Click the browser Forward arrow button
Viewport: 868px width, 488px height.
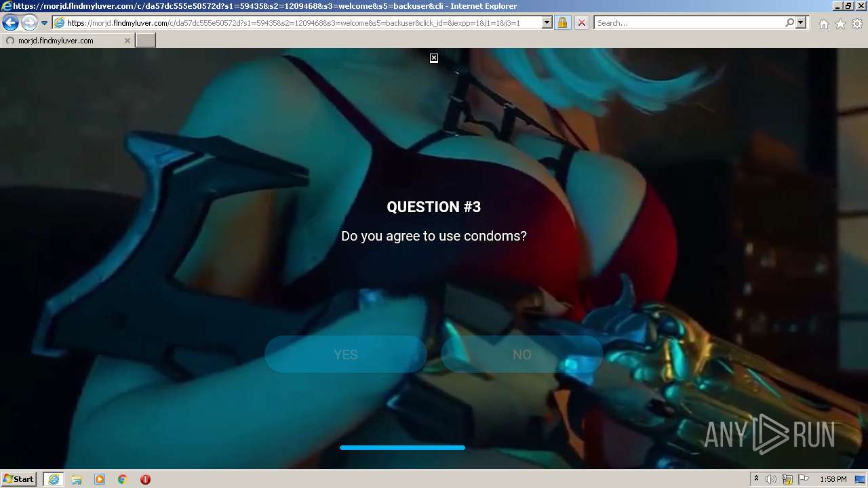(x=28, y=23)
